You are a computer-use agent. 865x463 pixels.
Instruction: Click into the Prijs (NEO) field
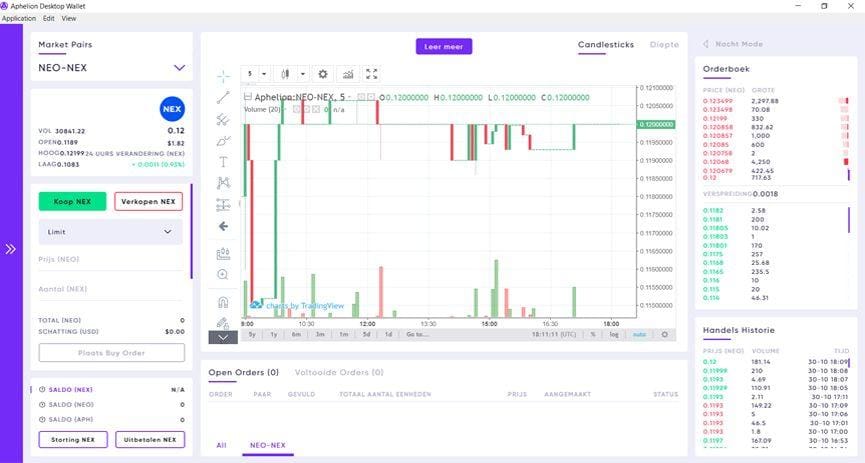pyautogui.click(x=110, y=259)
